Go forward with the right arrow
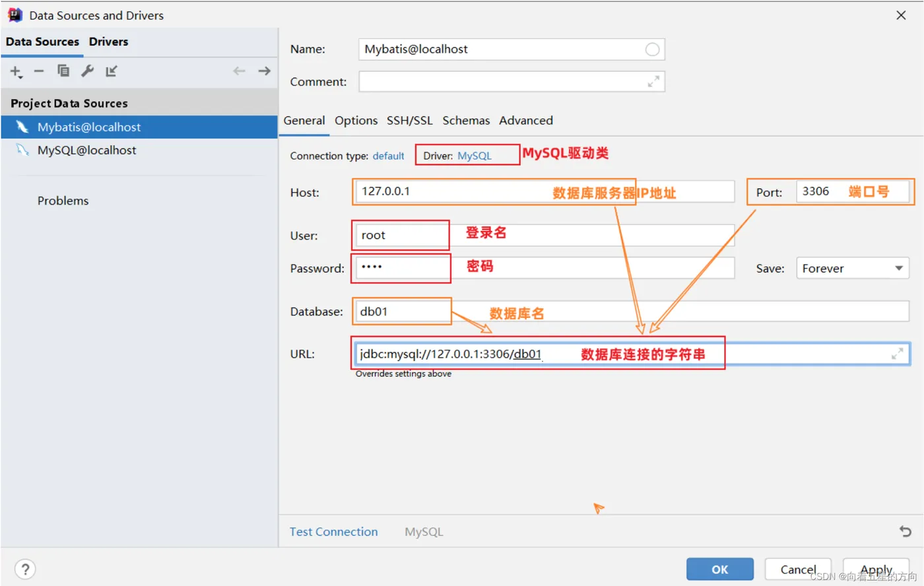The image size is (924, 586). pyautogui.click(x=265, y=71)
